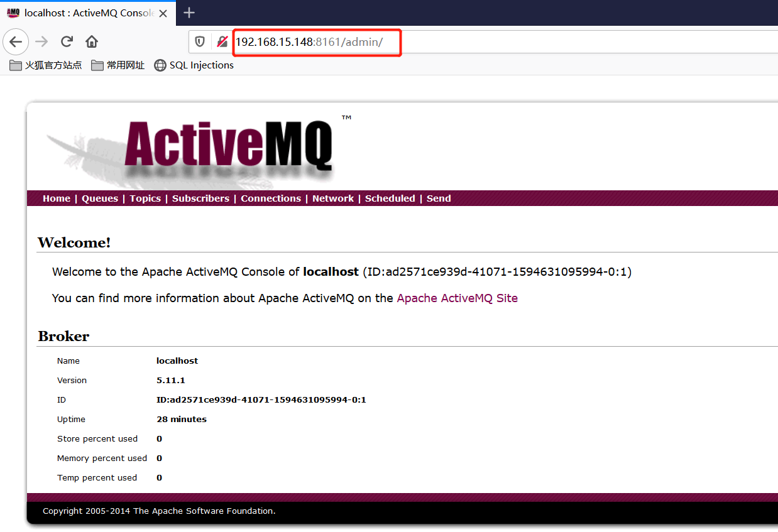Click the Copyright 2005-2014 footer text

click(159, 511)
